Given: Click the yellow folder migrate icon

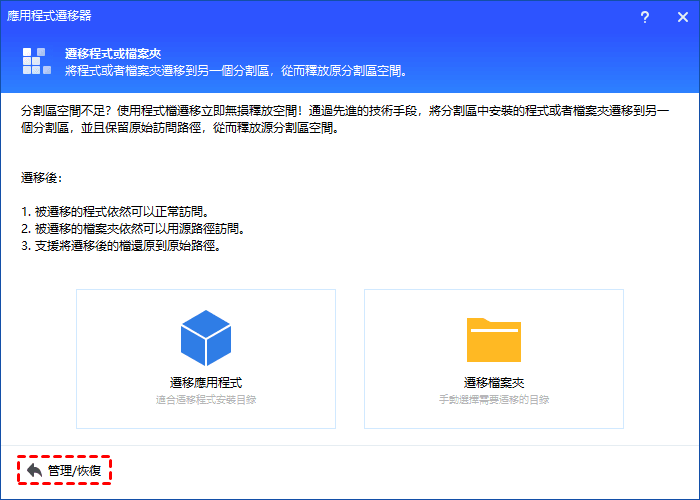Looking at the screenshot, I should click(x=494, y=339).
